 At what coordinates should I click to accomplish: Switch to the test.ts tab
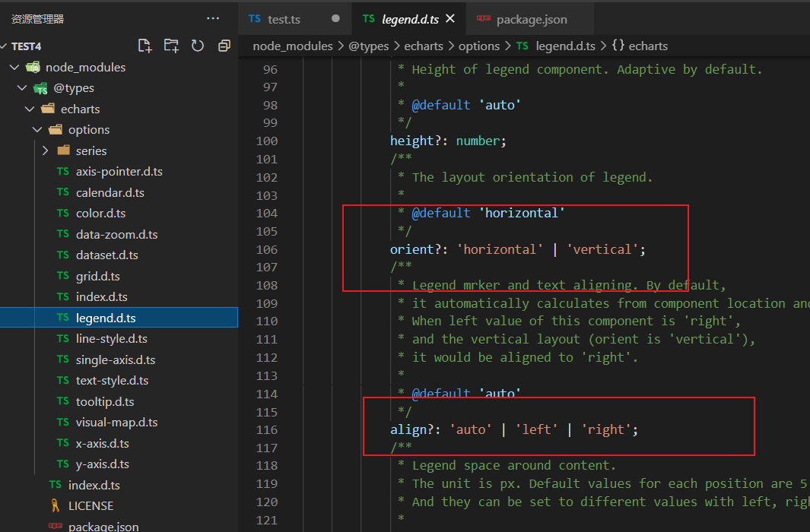[x=284, y=19]
